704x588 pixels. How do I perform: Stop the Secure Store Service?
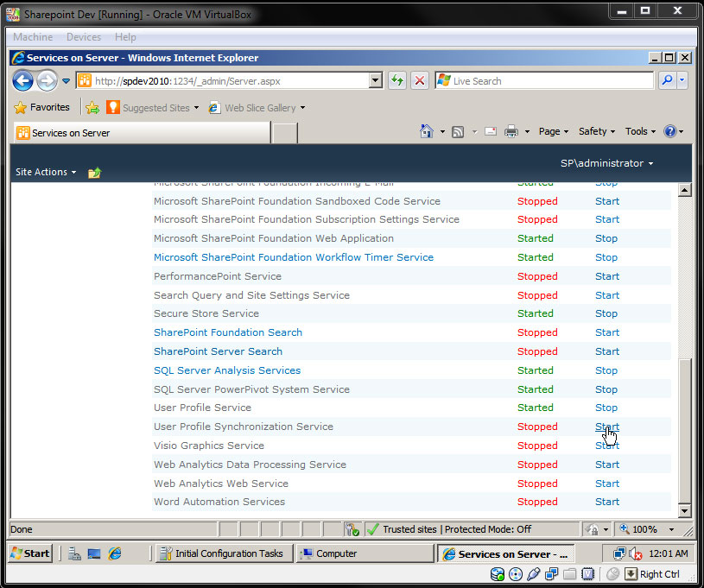click(606, 313)
